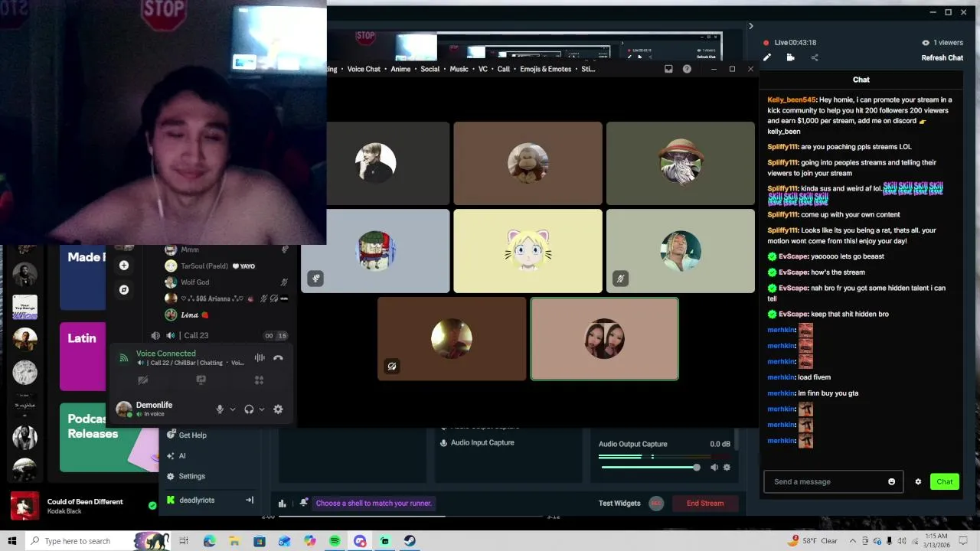
Task: Mute the Discord microphone
Action: (220, 409)
